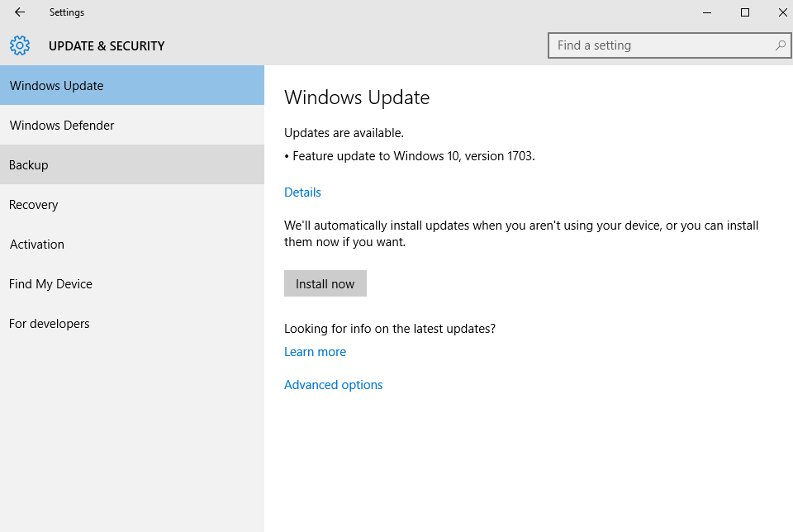793x532 pixels.
Task: Open the Activation page
Action: [132, 245]
